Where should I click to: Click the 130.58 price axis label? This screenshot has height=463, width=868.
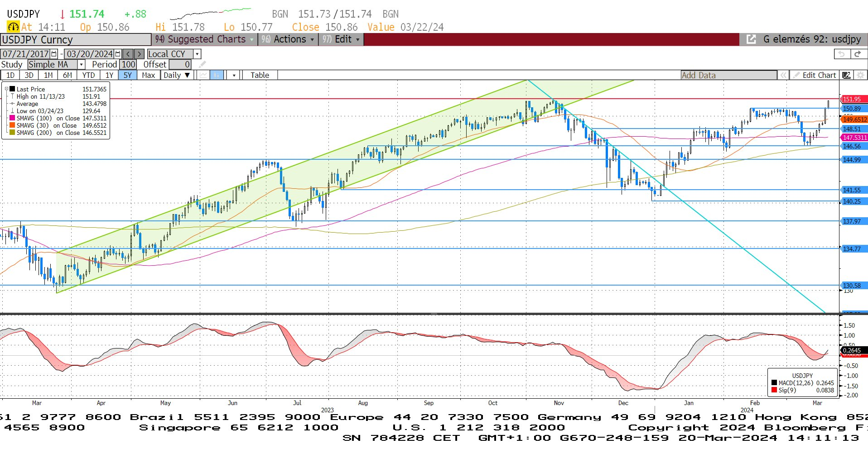[854, 286]
